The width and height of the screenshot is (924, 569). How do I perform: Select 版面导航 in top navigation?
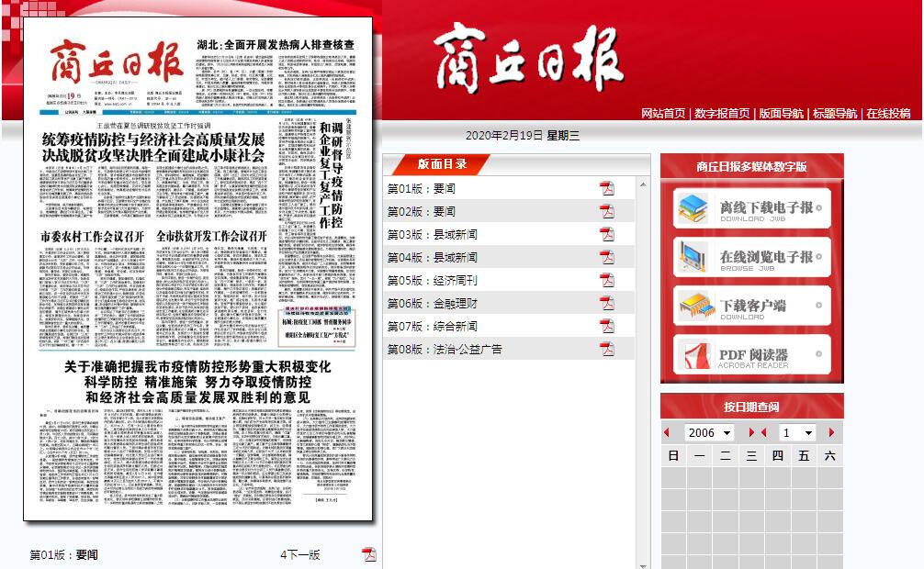[x=781, y=114]
